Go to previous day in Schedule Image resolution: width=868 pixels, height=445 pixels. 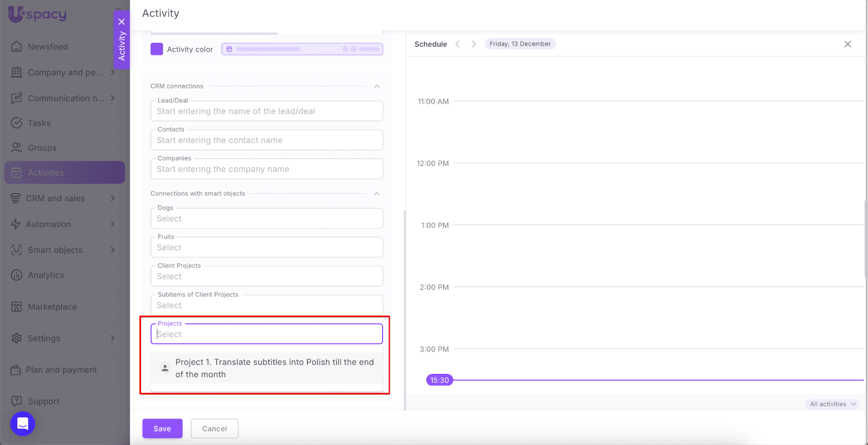[x=458, y=44]
